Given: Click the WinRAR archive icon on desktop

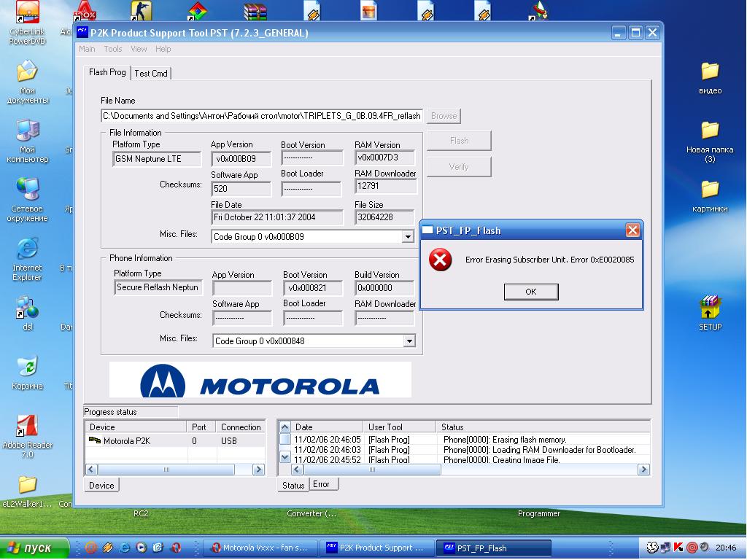Looking at the screenshot, I should 255,12.
